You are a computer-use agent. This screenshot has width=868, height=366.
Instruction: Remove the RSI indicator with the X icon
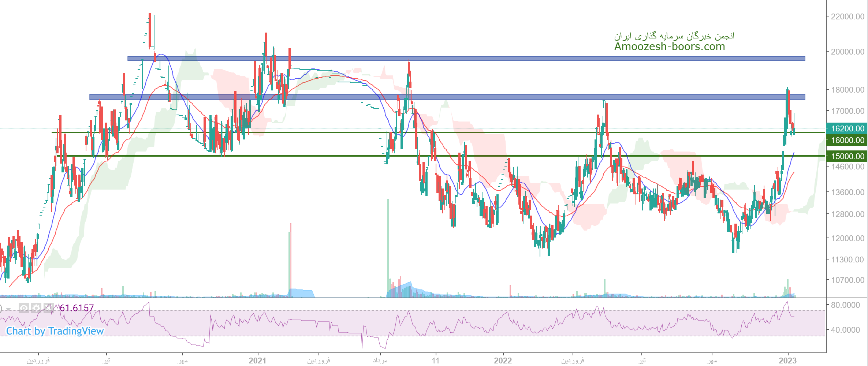click(48, 308)
